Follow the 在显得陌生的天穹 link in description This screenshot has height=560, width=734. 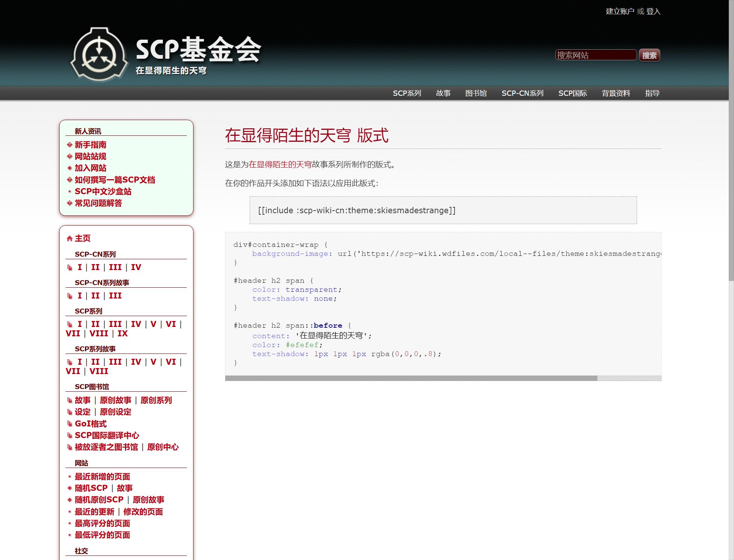(280, 165)
